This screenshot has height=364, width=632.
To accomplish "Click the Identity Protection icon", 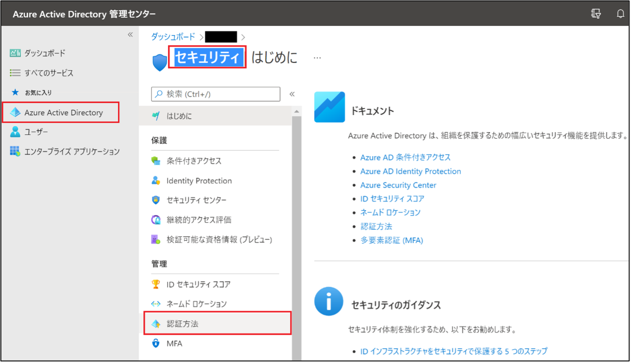I will coord(156,180).
